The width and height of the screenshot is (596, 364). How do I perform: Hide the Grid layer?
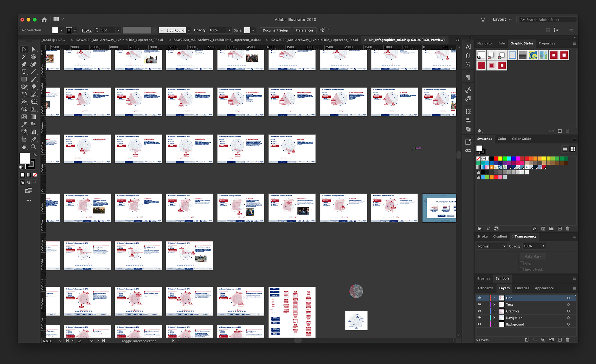tap(479, 298)
